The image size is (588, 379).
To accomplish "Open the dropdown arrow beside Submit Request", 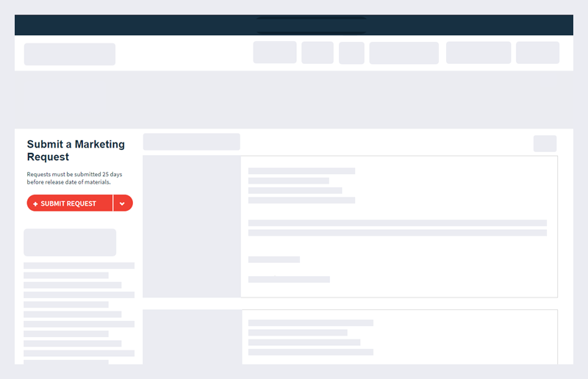I will tap(123, 203).
